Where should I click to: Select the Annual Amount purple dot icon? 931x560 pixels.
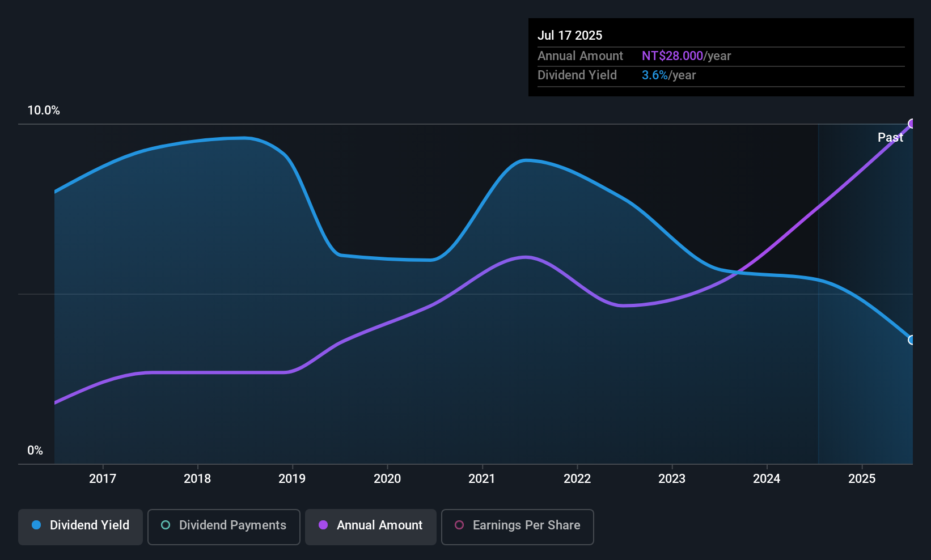(323, 525)
